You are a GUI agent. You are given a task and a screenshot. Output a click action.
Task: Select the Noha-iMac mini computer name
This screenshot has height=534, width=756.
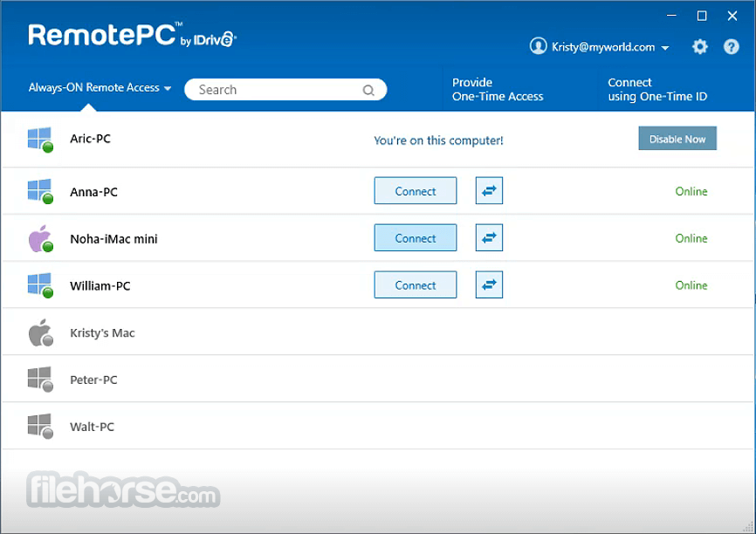pyautogui.click(x=113, y=239)
